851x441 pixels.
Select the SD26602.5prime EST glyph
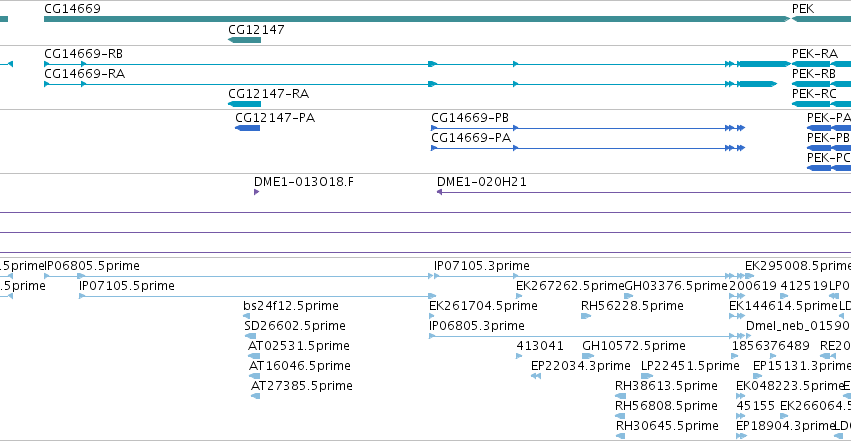(250, 336)
